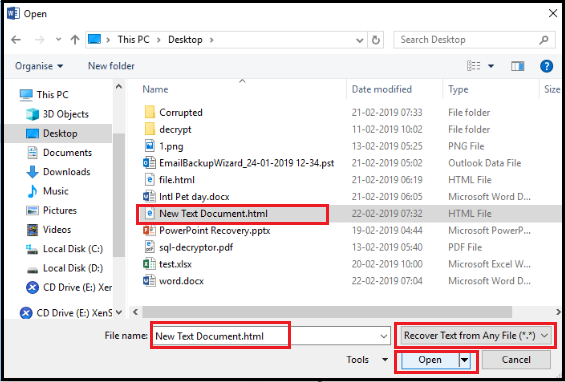Click the Outlook pst file icon
The width and height of the screenshot is (565, 382).
tap(149, 163)
